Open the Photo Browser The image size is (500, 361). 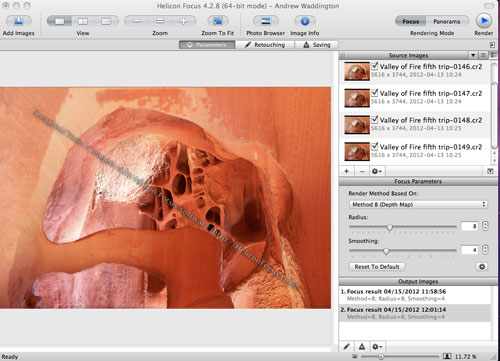pyautogui.click(x=266, y=21)
